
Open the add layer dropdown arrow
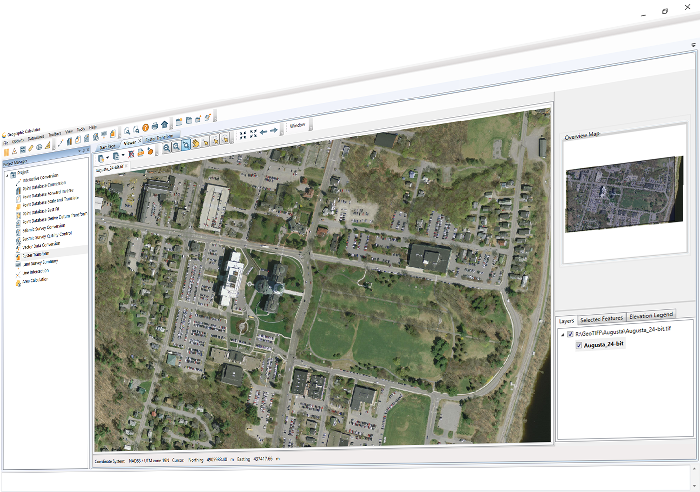pos(107,158)
